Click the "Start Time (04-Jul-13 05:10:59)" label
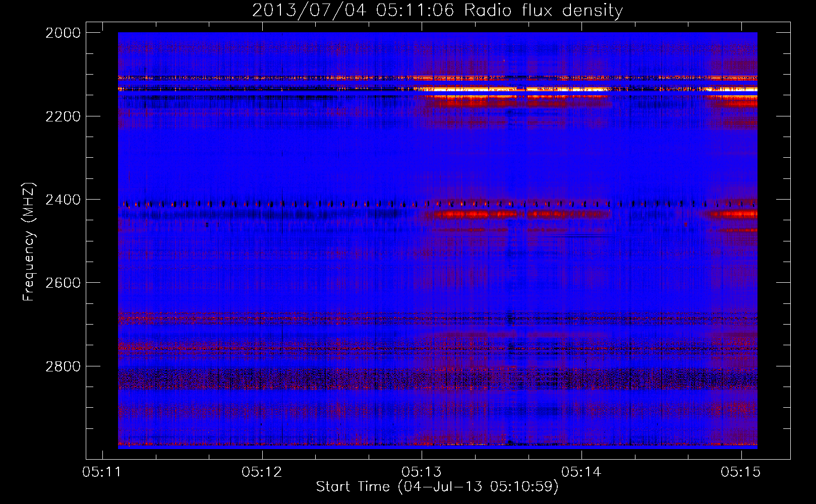Image resolution: width=816 pixels, height=504 pixels. [437, 487]
